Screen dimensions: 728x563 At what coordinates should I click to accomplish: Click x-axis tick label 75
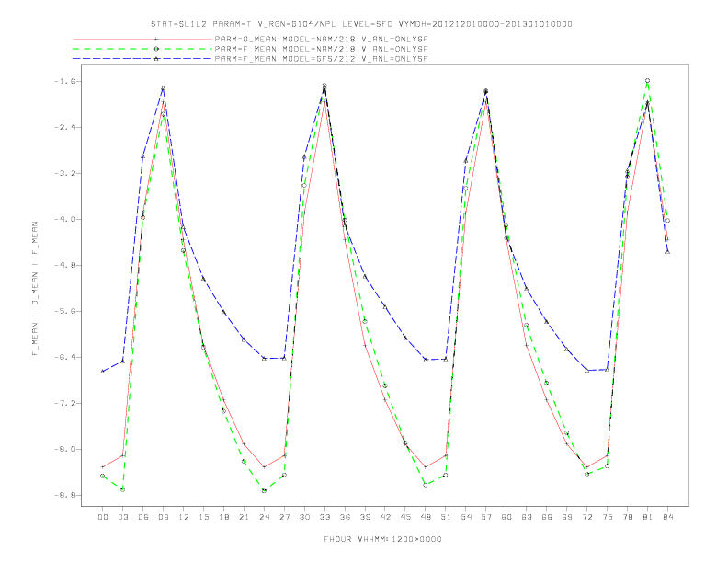pos(608,517)
